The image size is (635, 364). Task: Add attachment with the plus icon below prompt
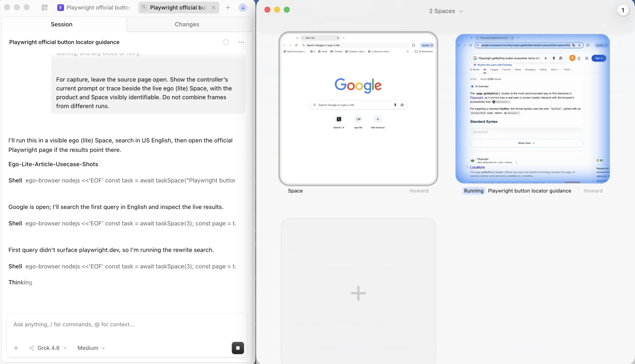16,348
